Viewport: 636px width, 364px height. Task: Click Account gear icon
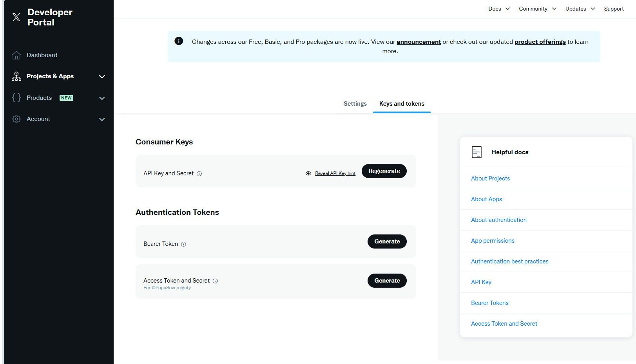pyautogui.click(x=16, y=119)
